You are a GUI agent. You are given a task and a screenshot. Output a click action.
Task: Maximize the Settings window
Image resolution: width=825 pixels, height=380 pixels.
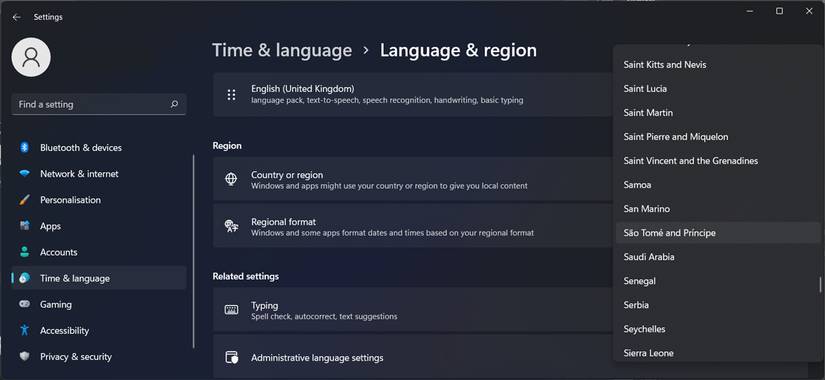click(x=779, y=11)
